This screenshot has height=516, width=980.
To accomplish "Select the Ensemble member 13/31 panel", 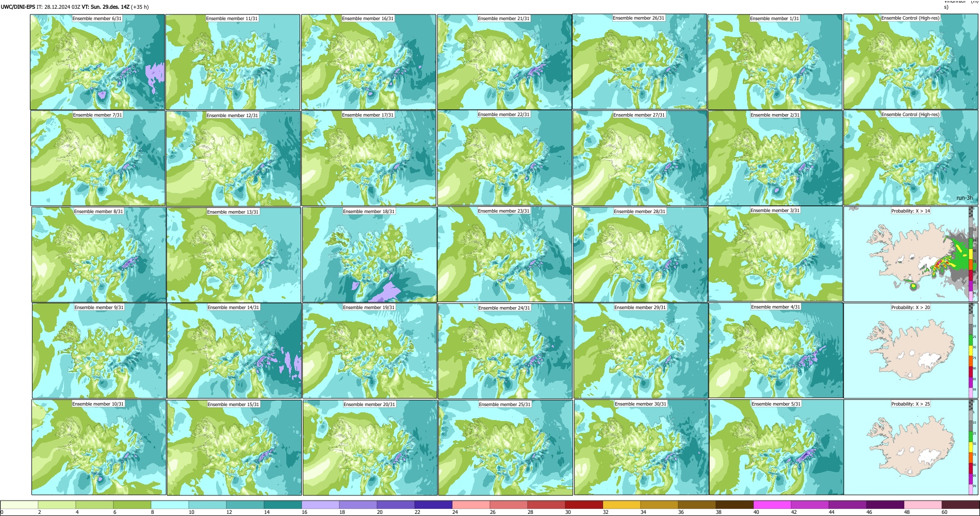I will coord(234,255).
